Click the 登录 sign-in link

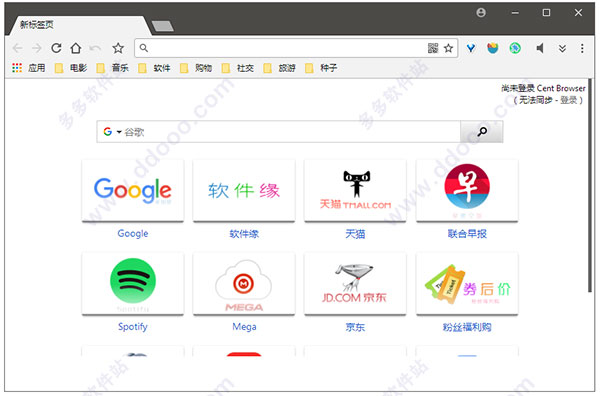[x=569, y=100]
